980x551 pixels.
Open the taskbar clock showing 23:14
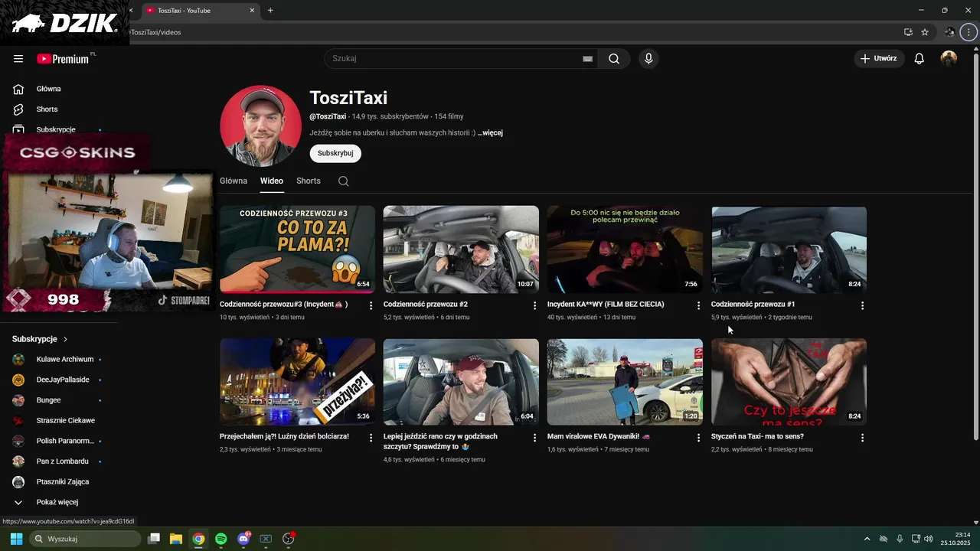(x=955, y=539)
